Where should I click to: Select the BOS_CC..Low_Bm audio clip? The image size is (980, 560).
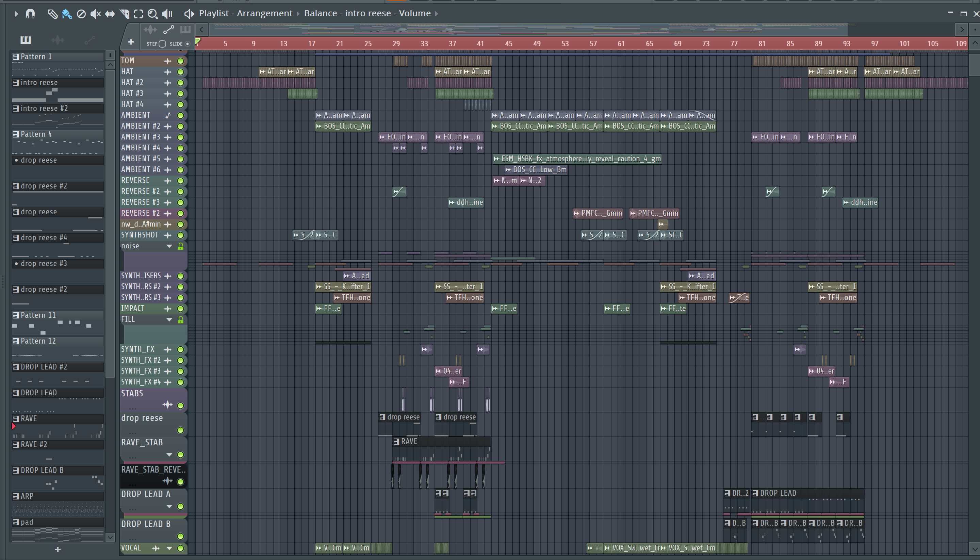tap(536, 170)
